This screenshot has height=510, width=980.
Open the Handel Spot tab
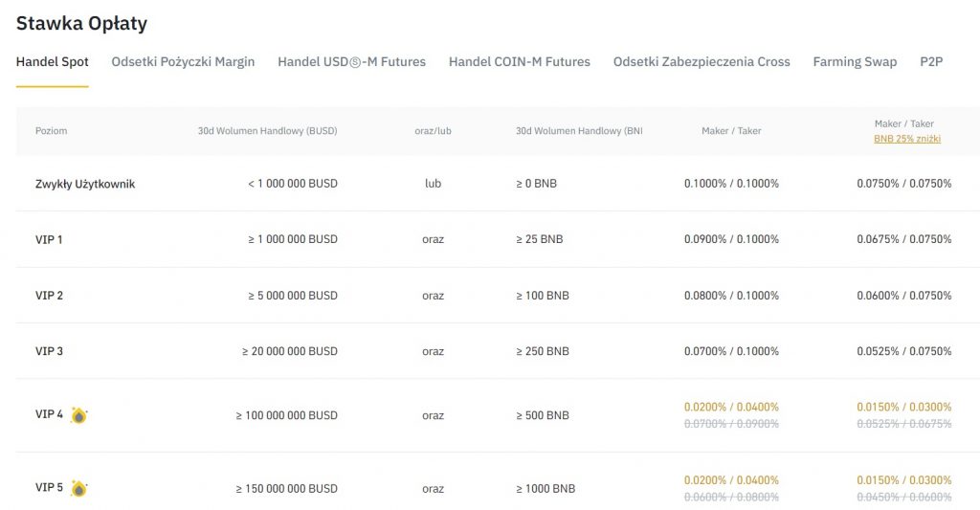coord(53,61)
